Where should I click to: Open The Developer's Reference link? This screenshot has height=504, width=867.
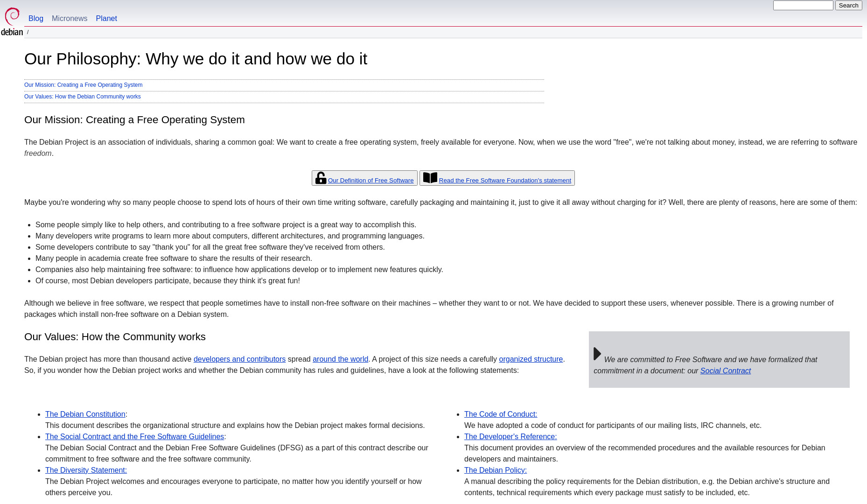pos(510,437)
